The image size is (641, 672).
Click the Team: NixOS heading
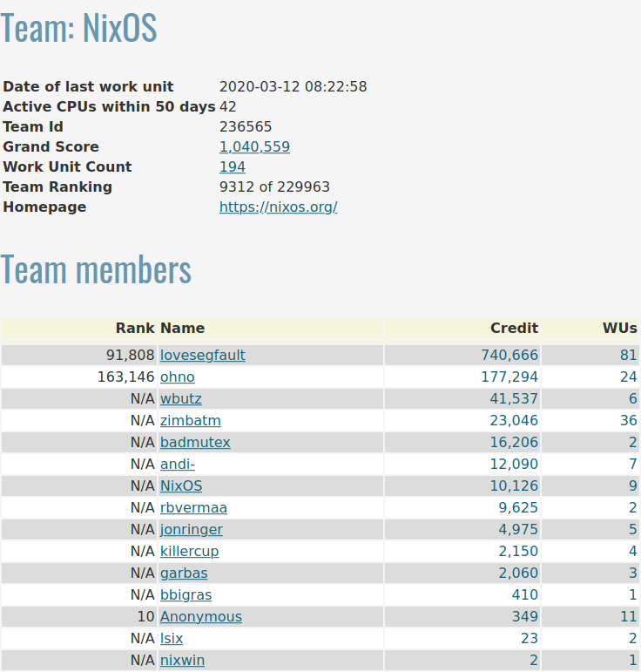[78, 28]
